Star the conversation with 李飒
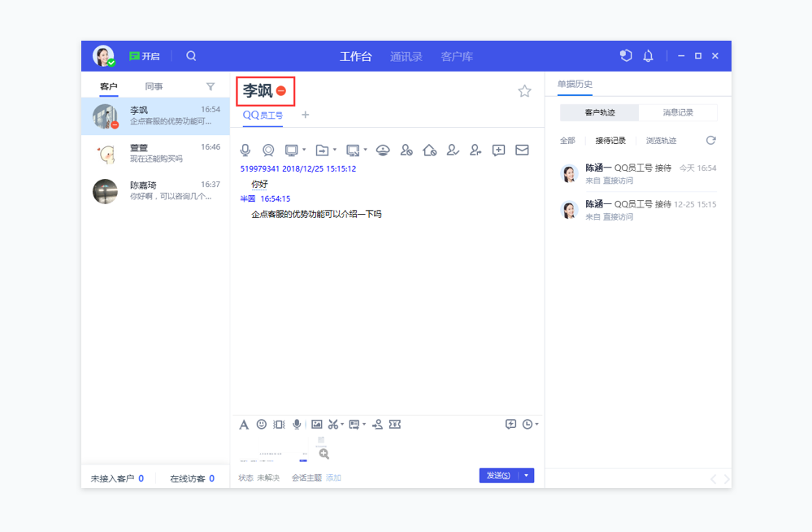Viewport: 812px width, 532px height. tap(524, 91)
